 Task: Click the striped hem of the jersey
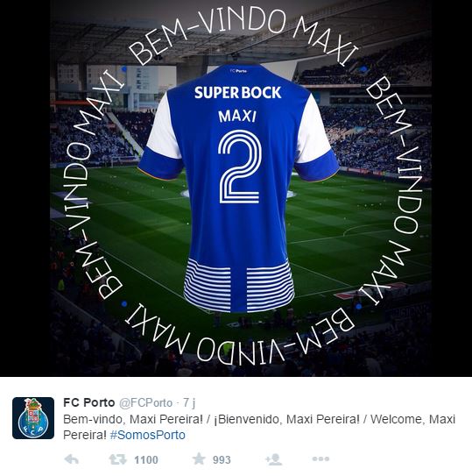(x=238, y=286)
